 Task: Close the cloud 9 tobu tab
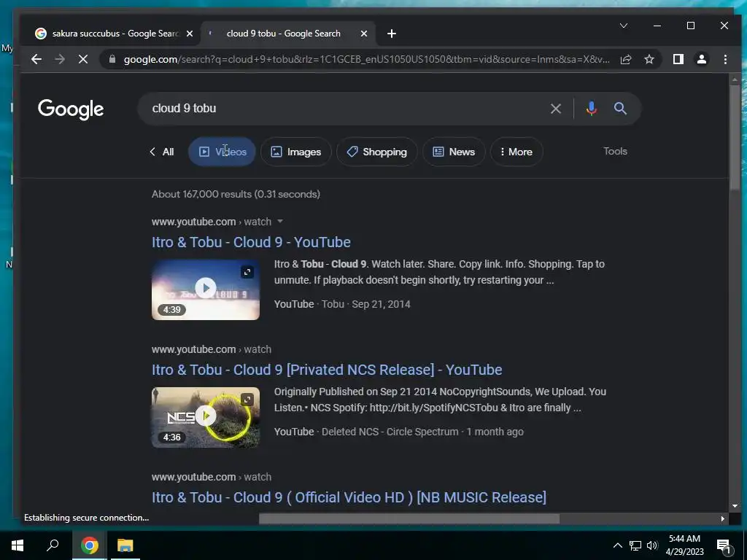[x=363, y=34]
